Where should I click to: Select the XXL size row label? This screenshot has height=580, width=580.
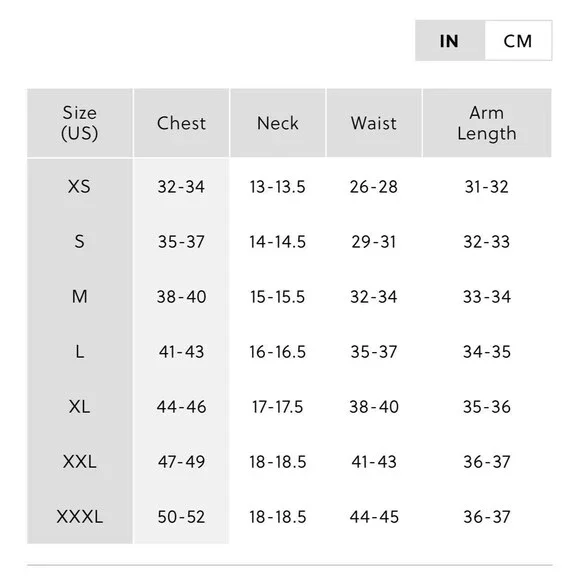coord(80,462)
